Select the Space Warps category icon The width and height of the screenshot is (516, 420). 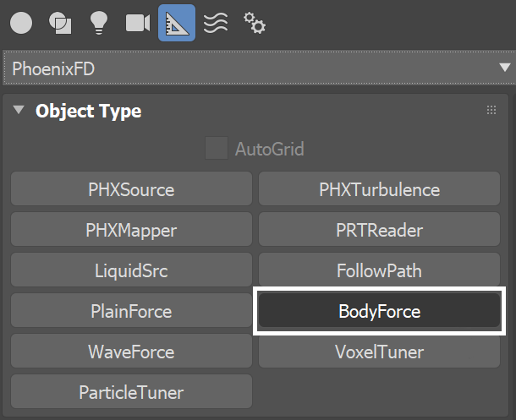216,23
